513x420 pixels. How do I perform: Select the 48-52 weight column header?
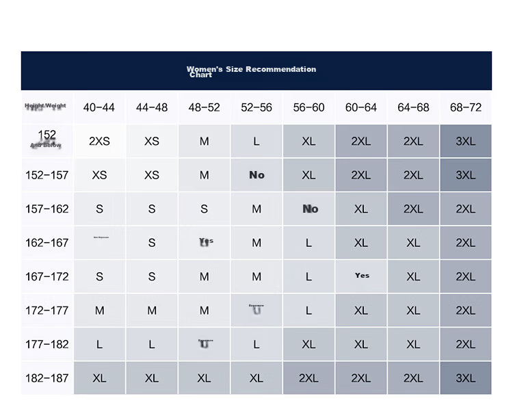(x=204, y=107)
